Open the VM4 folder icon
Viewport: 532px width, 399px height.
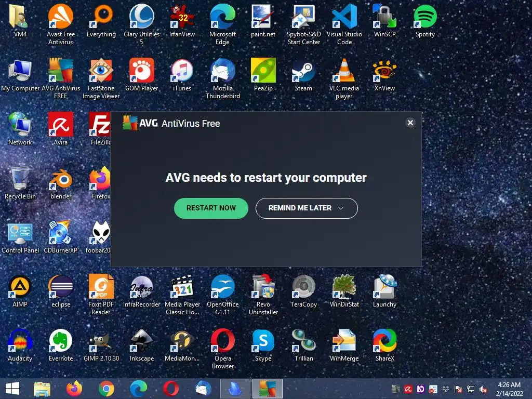click(x=20, y=20)
